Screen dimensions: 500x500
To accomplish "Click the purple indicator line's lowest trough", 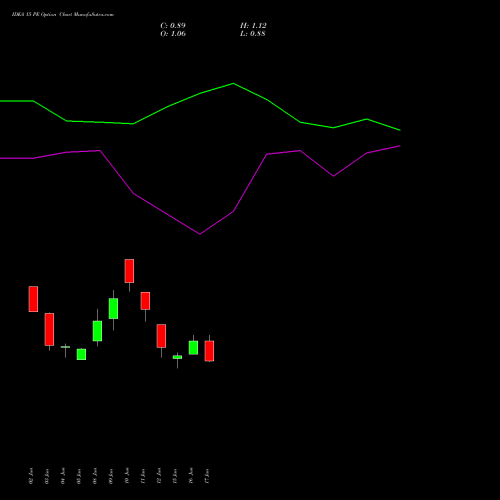I will click(200, 234).
